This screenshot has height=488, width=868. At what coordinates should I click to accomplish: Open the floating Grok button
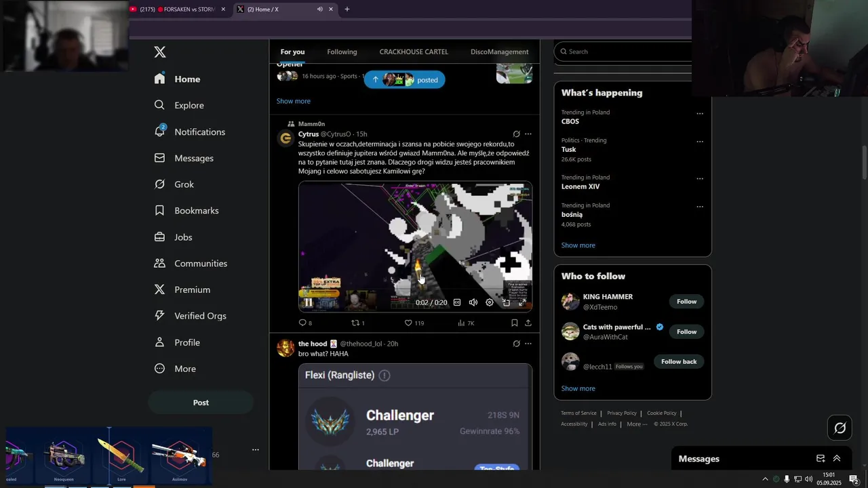click(x=840, y=428)
